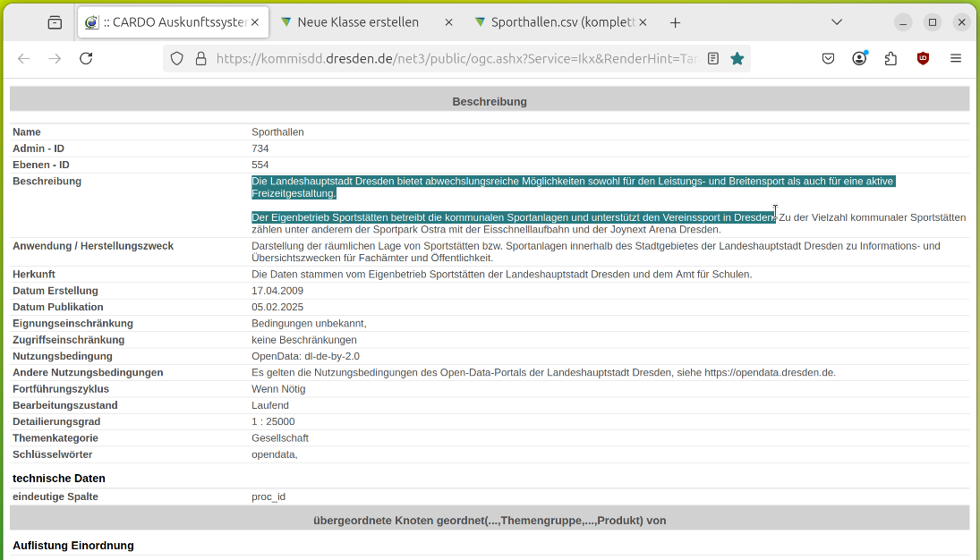Click the übergeordnete Knoten section header
The width and height of the screenshot is (980, 560).
[x=490, y=521]
